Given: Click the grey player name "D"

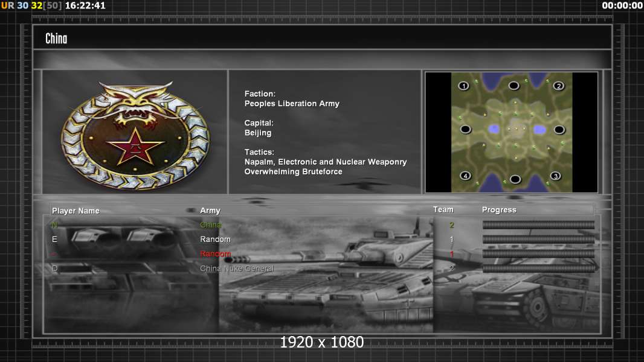Looking at the screenshot, I should tap(54, 268).
